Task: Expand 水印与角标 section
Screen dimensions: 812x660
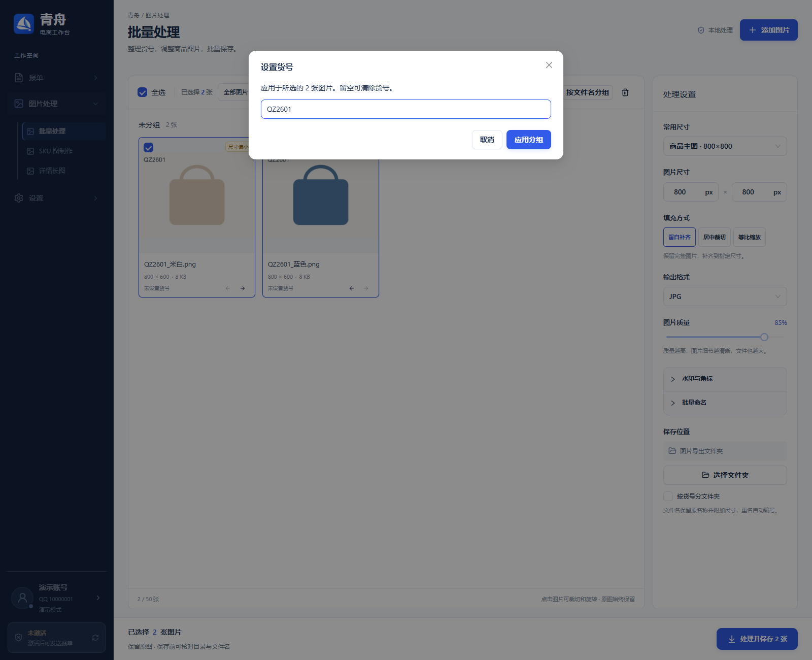Action: [725, 379]
